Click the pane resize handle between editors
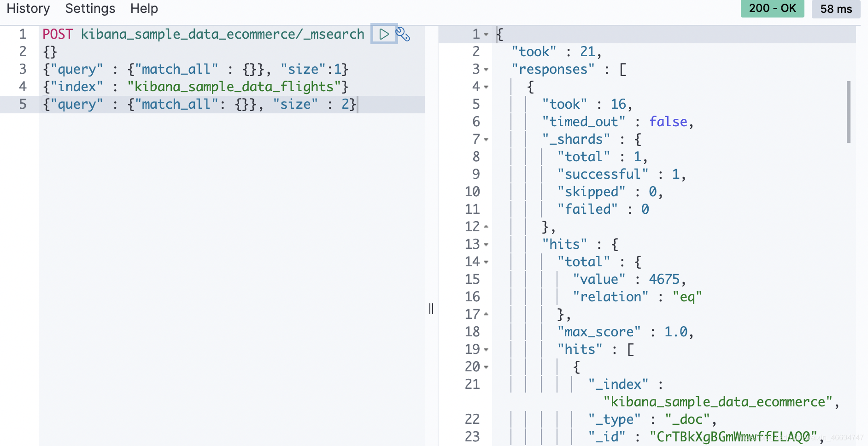Image resolution: width=868 pixels, height=446 pixels. pos(431,309)
